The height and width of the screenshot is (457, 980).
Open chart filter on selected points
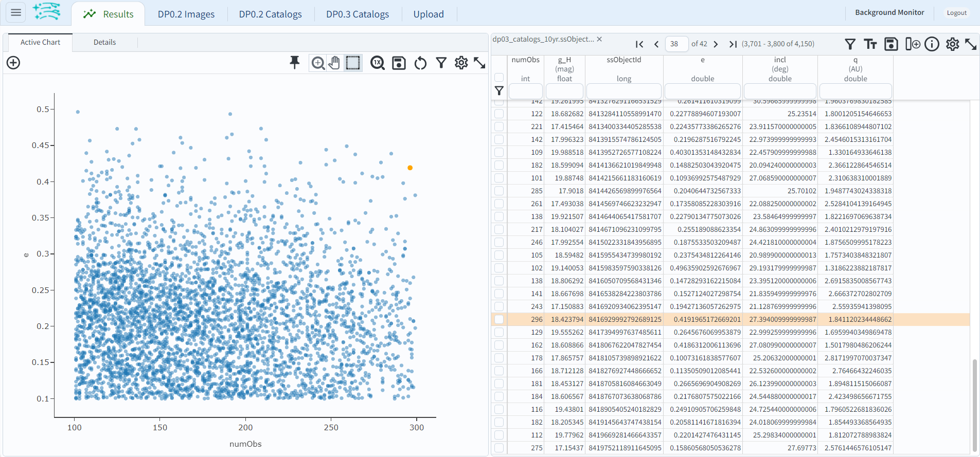(441, 63)
